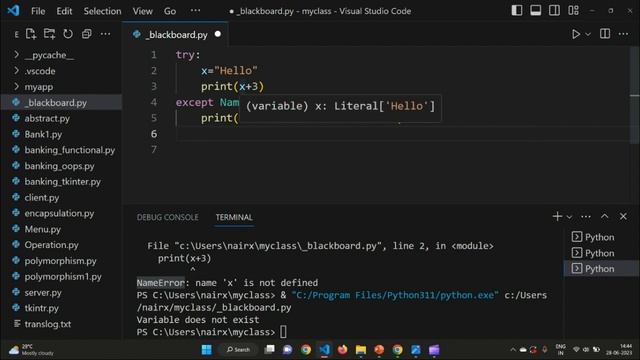Click the New Folder icon in explorer
The width and height of the screenshot is (640, 360).
[x=49, y=34]
